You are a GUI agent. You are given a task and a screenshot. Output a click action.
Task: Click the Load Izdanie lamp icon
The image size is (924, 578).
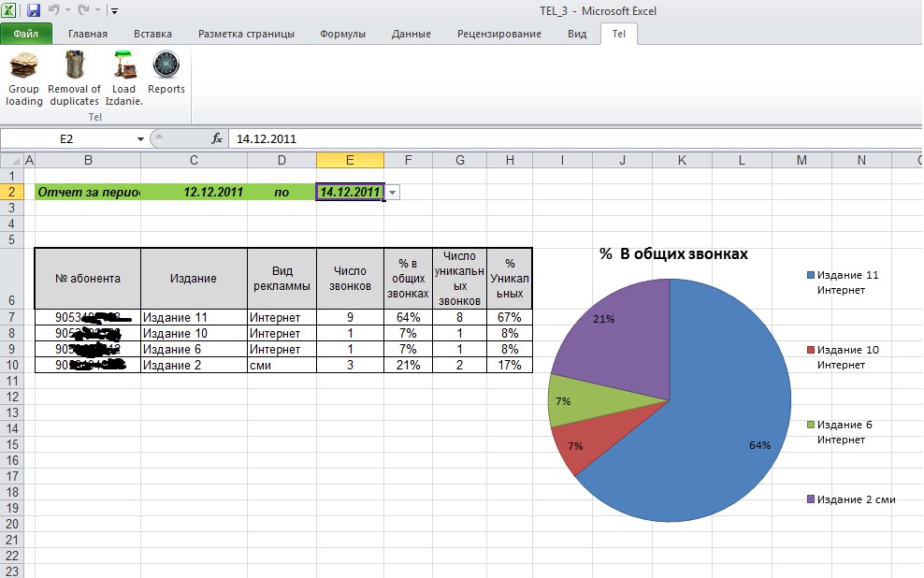pos(123,65)
